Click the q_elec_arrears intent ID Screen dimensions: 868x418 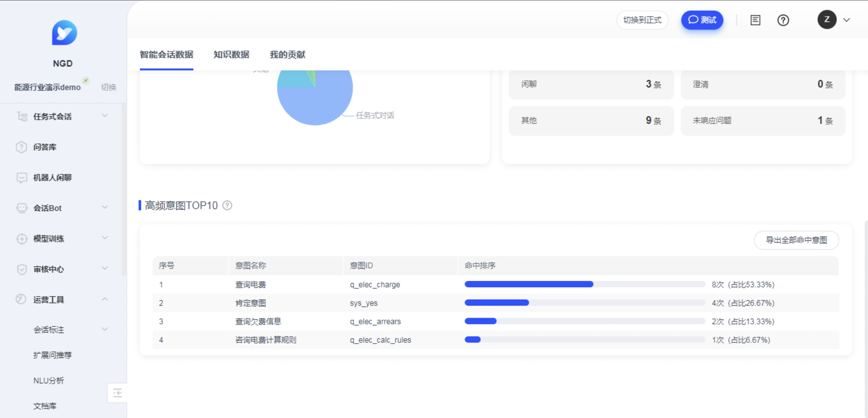pos(375,321)
